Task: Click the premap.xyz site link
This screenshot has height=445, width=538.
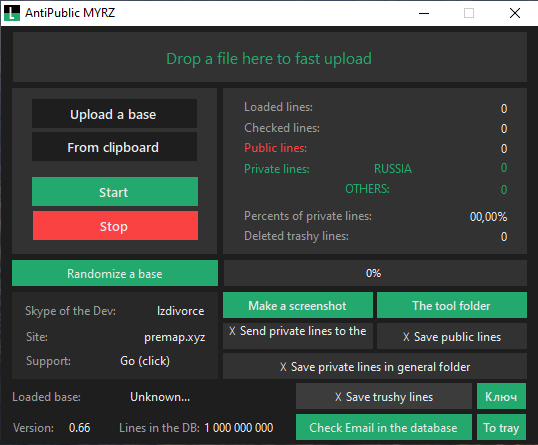Action: (175, 337)
